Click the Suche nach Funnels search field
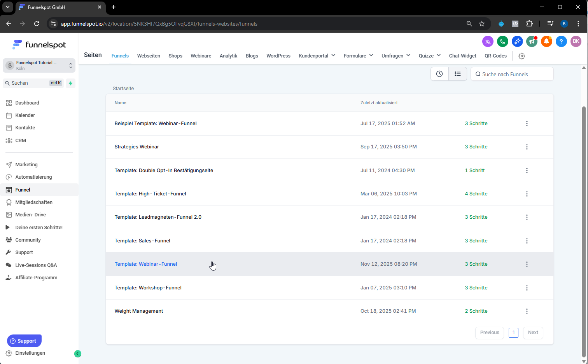 tap(512, 74)
